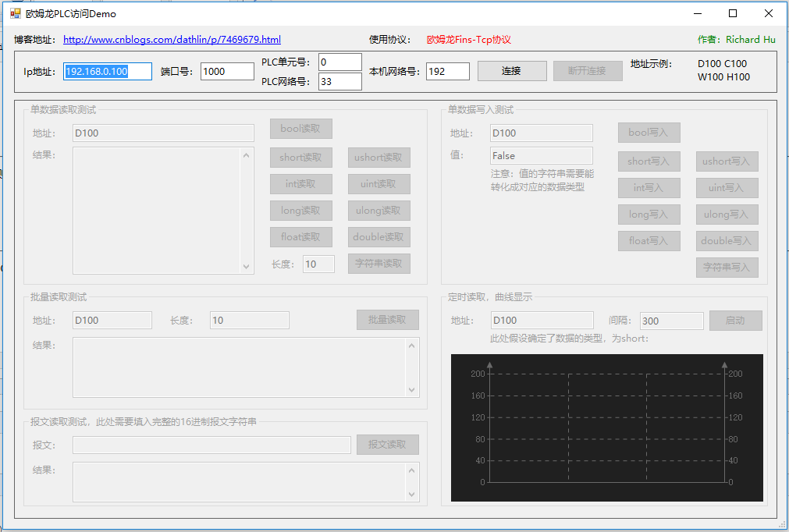The height and width of the screenshot is (532, 789).
Task: Click the 间隔 interval field showing 300
Action: tap(672, 321)
